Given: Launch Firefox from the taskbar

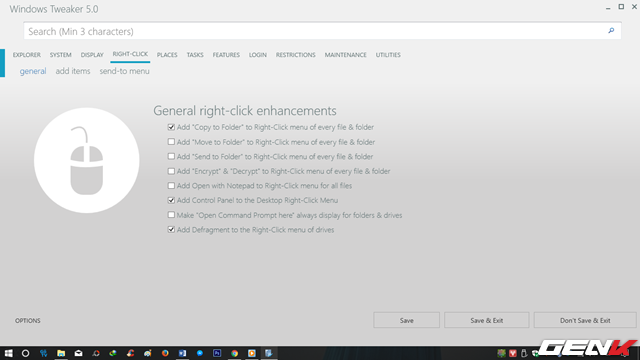Looking at the screenshot, I should (165, 353).
